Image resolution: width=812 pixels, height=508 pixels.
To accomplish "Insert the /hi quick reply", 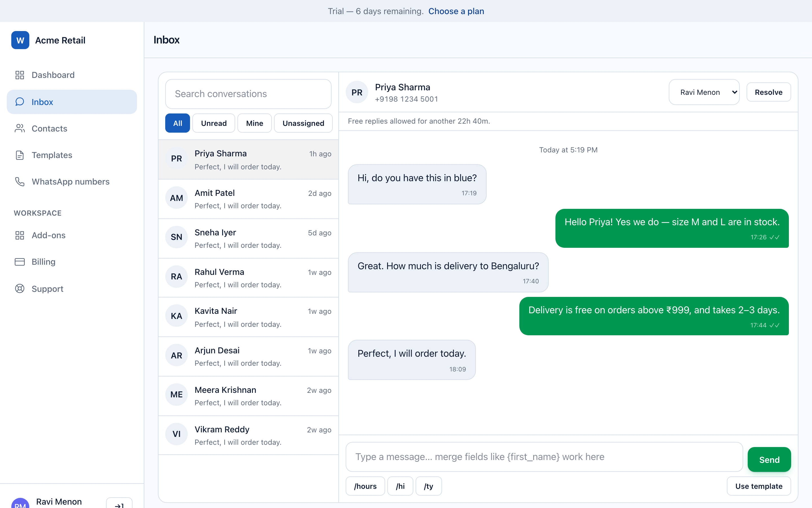I will pyautogui.click(x=400, y=486).
